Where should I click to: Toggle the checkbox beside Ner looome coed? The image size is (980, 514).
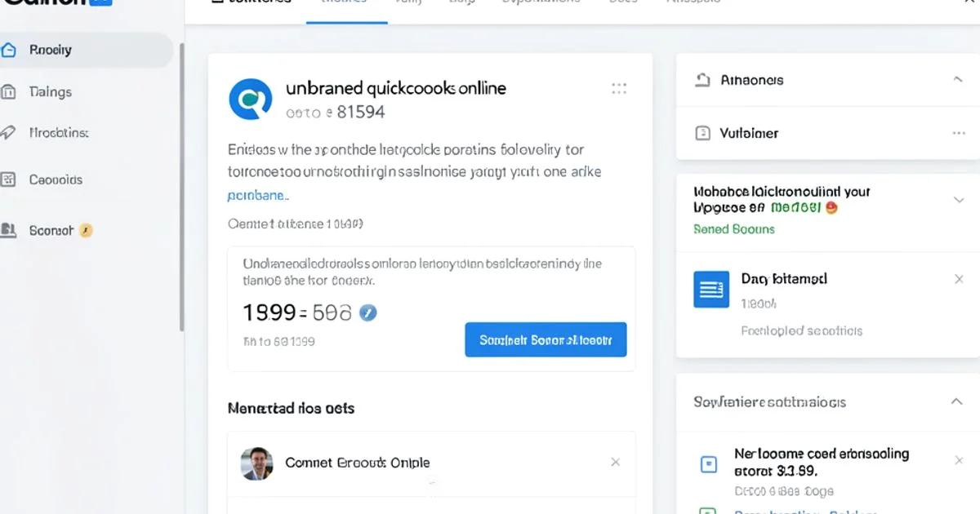pos(709,464)
